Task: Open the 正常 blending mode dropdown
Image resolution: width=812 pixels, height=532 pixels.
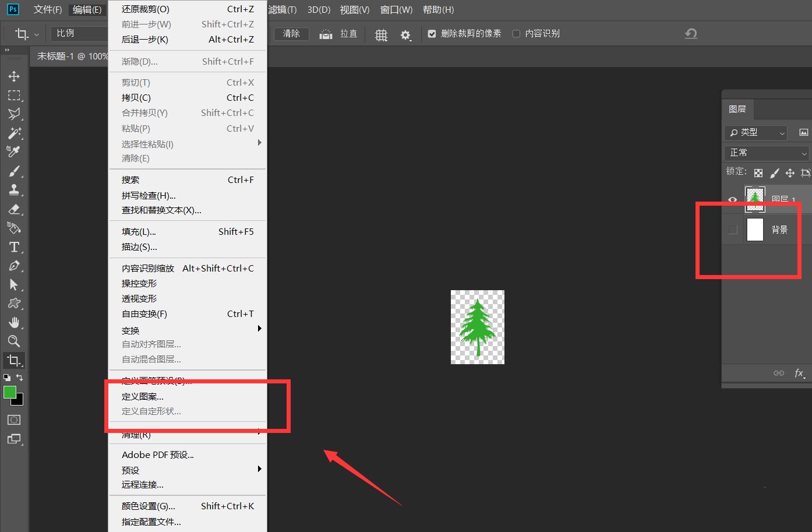Action: 765,153
